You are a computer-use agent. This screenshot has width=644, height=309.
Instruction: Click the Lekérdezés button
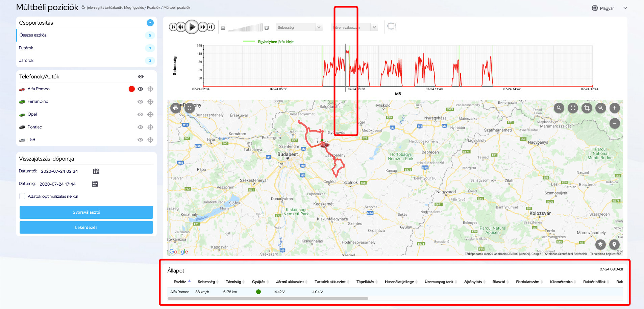[x=86, y=228]
